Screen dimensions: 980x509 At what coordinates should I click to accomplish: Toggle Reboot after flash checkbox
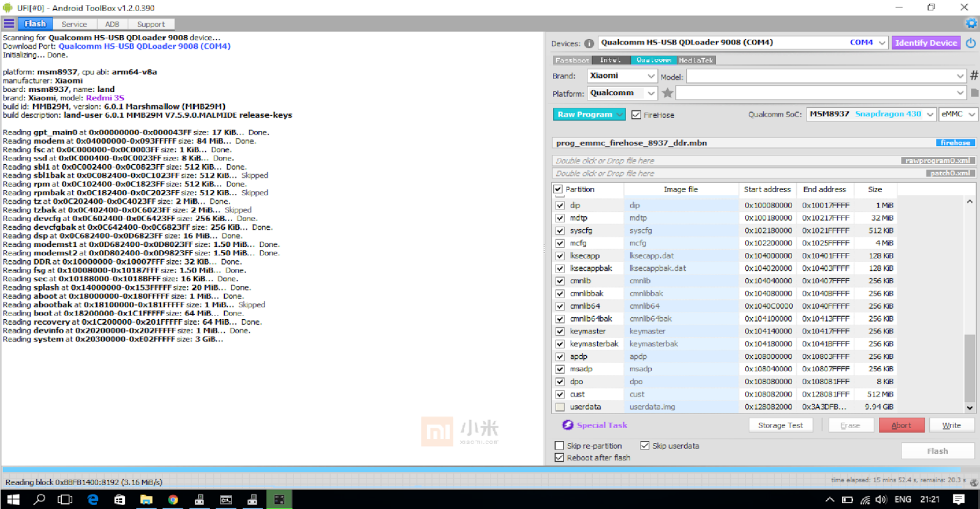(x=559, y=458)
